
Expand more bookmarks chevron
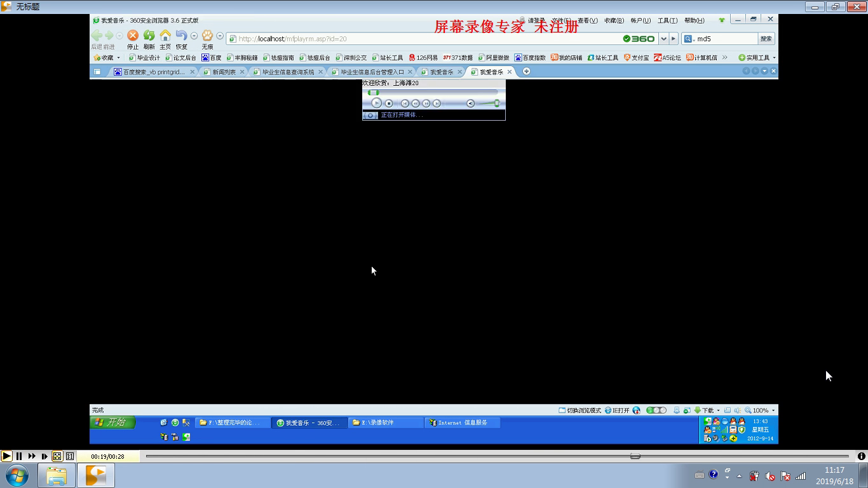point(724,58)
